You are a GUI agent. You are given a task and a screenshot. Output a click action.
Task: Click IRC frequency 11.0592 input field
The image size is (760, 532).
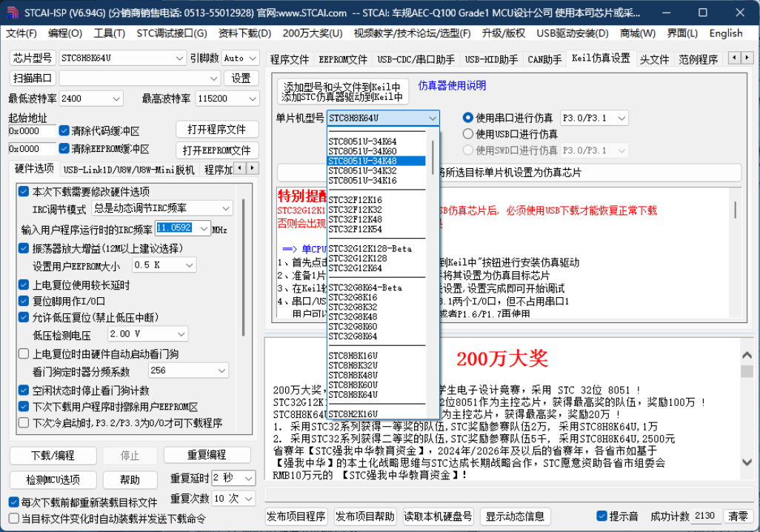pyautogui.click(x=177, y=228)
